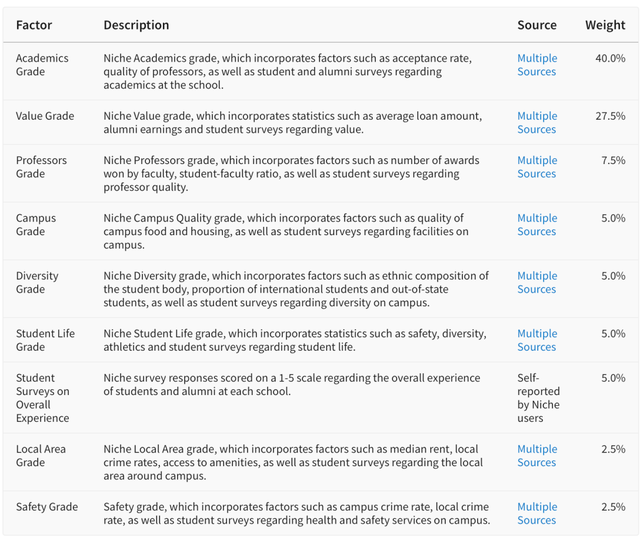The image size is (640, 539).
Task: Open Multiple Sources link for Diversity Grade
Action: pyautogui.click(x=537, y=282)
